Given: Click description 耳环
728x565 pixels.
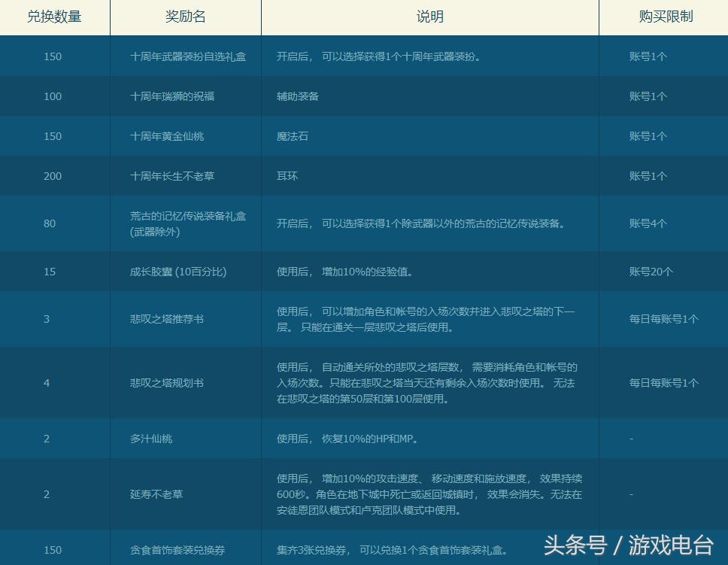Looking at the screenshot, I should [x=287, y=177].
